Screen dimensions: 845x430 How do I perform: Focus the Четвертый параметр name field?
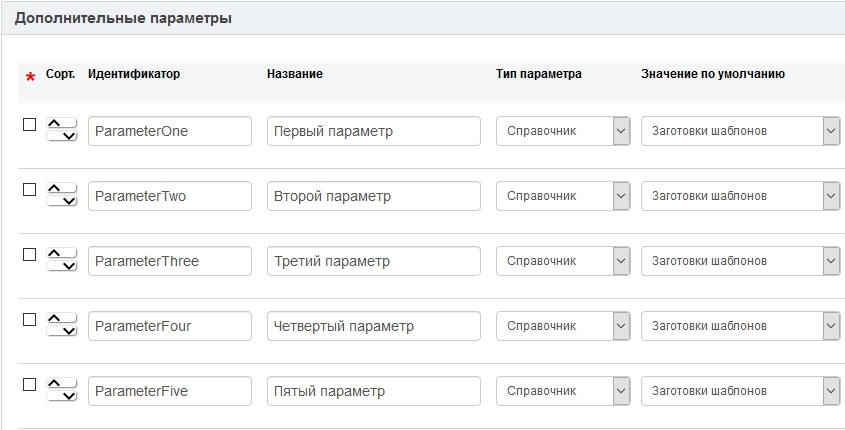coord(373,326)
